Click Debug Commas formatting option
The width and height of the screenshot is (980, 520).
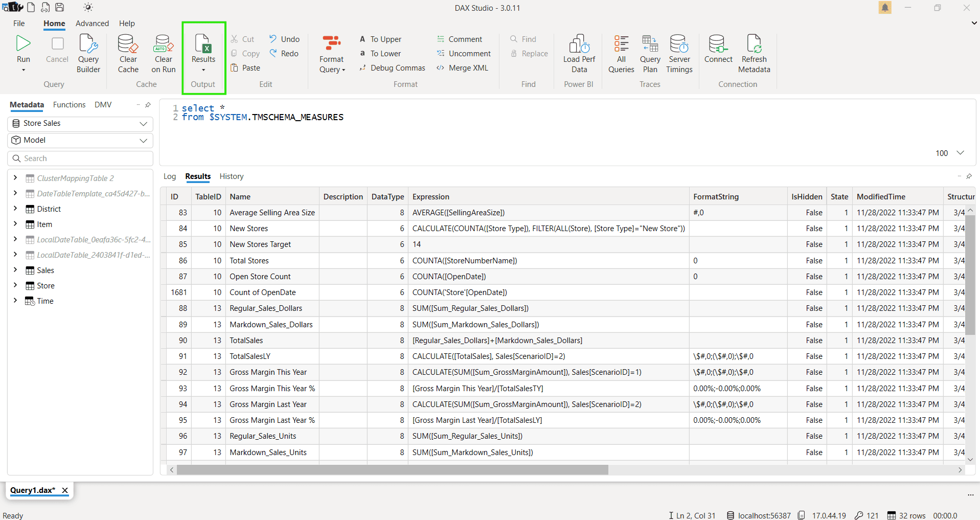392,67
